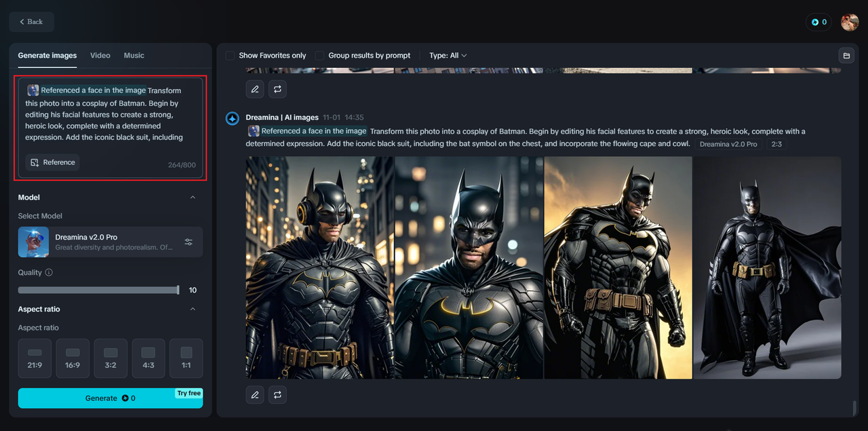The height and width of the screenshot is (431, 868).
Task: Open the third Batman sunset image
Action: click(x=618, y=267)
